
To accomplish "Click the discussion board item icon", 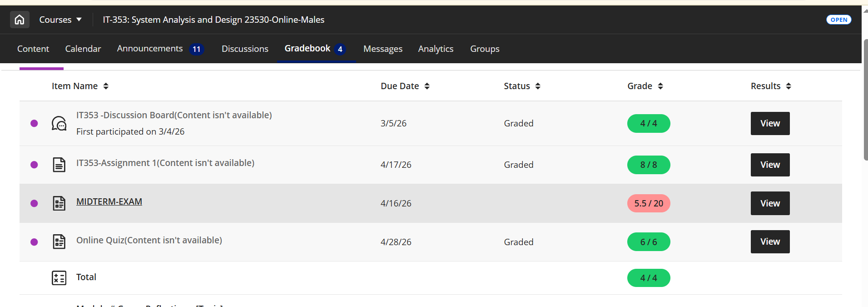I will [59, 123].
